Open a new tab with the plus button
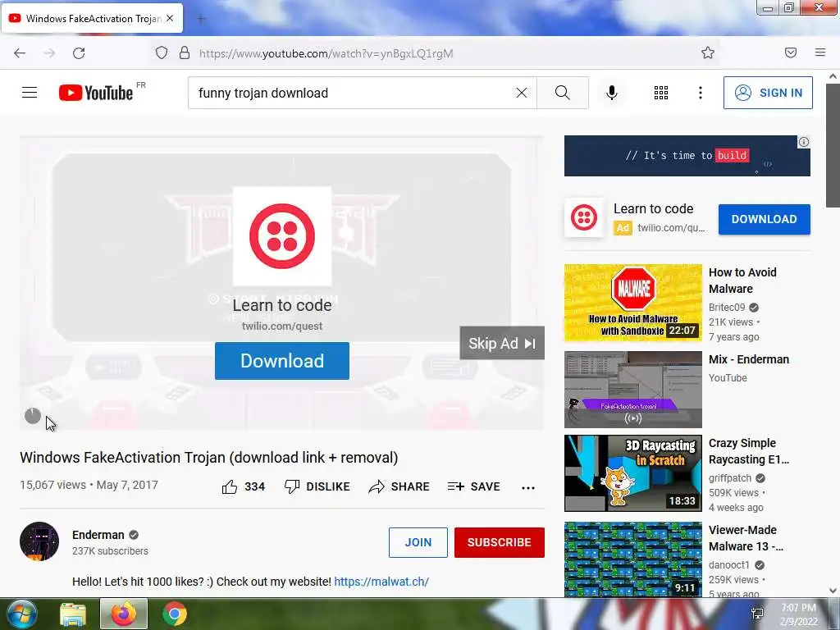The image size is (840, 630). click(201, 20)
